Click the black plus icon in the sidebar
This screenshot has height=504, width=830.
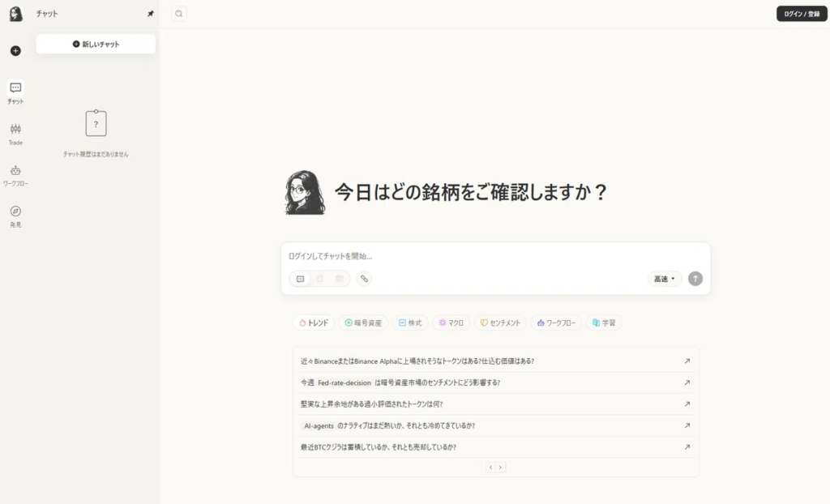15,51
